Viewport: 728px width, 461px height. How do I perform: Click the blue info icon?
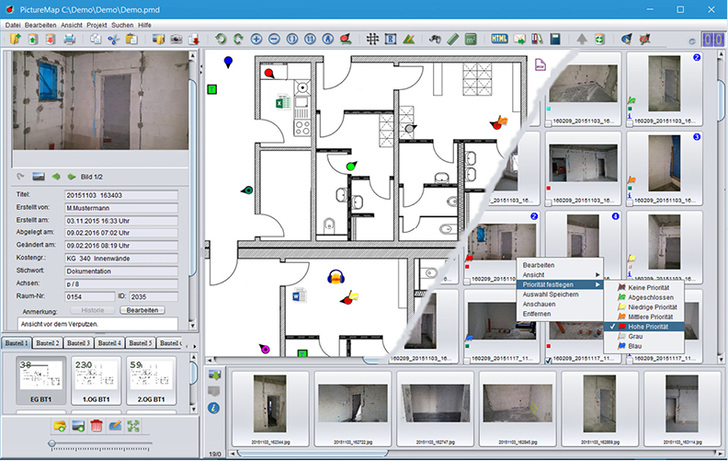(214, 408)
